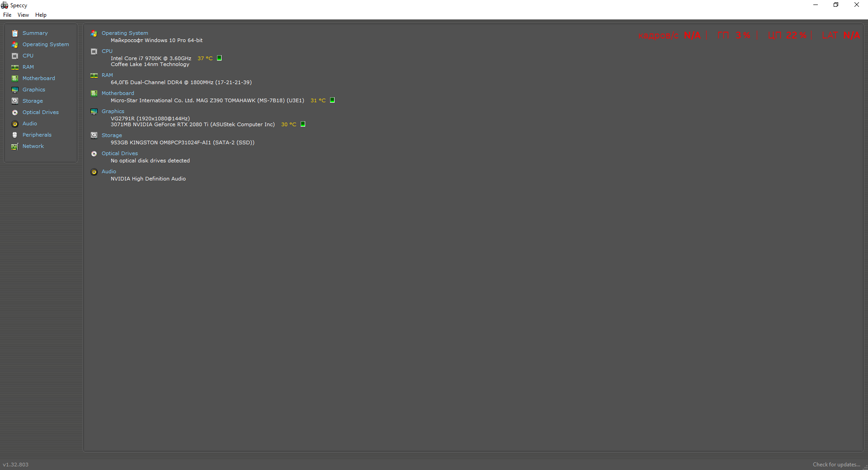
Task: Click the Summary icon in the sidebar
Action: (15, 33)
